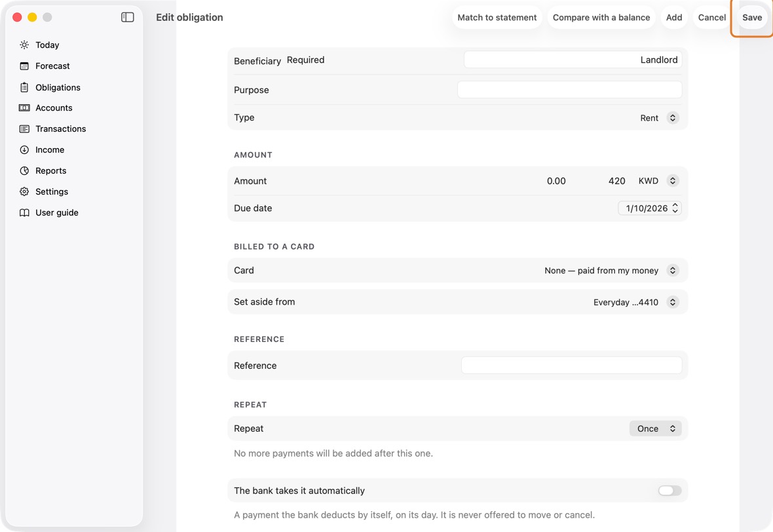Screen dimensions: 773x532
Task: Click the Forecast calendar icon
Action: [24, 66]
